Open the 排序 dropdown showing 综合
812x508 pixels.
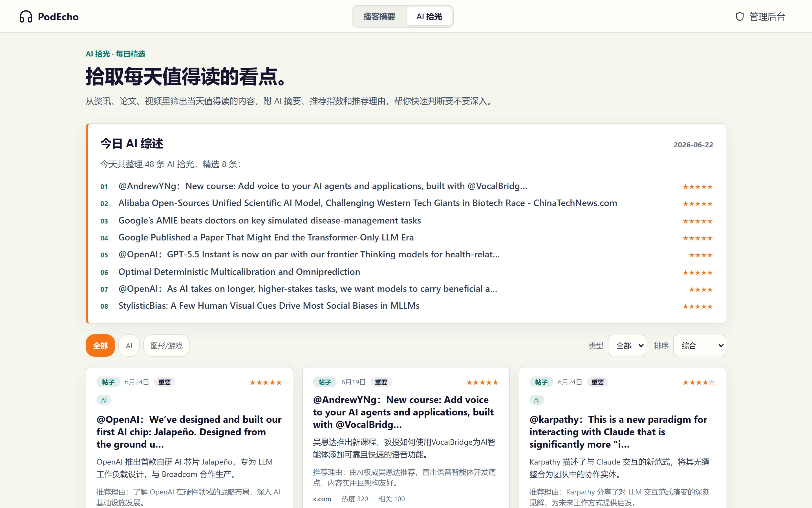pos(700,345)
